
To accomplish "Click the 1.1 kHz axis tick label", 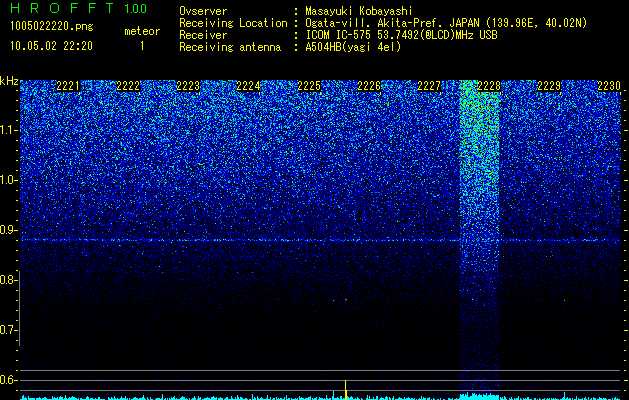I will pos(9,130).
